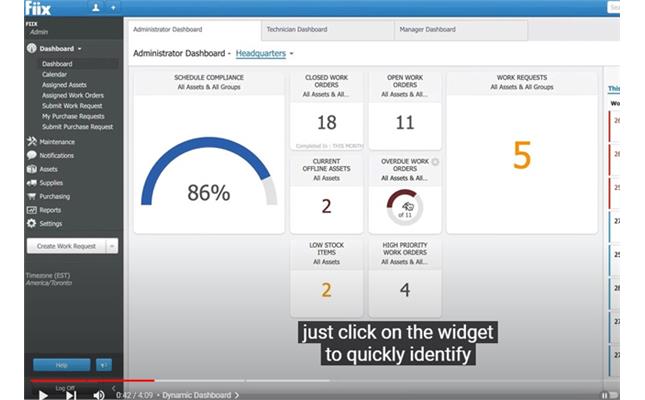645x400 pixels.
Task: Open High Priority Work Orders widget showing 4
Action: (x=405, y=278)
